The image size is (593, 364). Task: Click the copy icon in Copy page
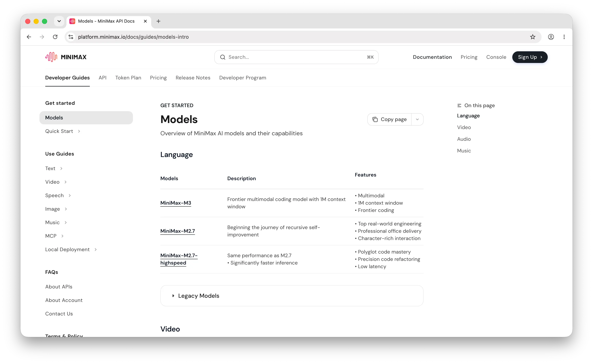point(375,119)
